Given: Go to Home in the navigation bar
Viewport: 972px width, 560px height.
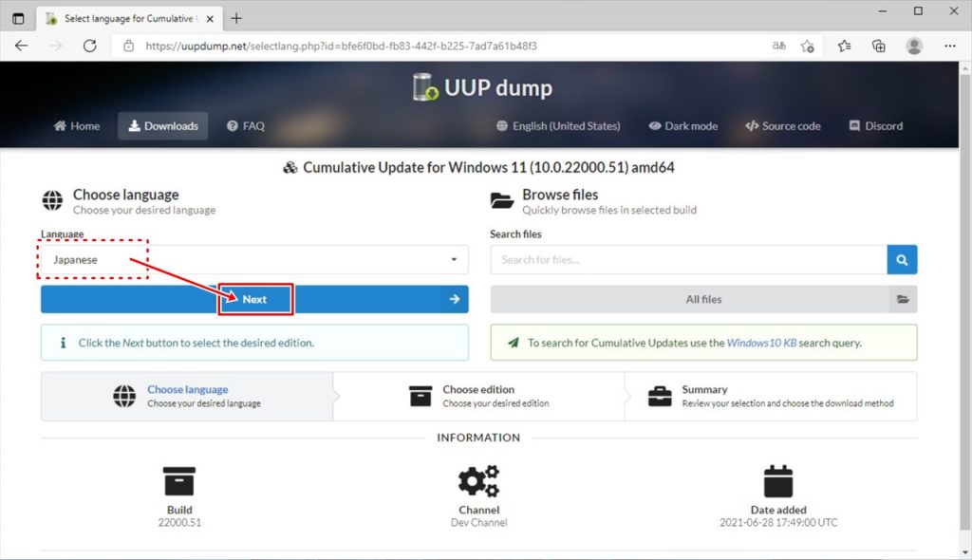Looking at the screenshot, I should [x=77, y=126].
